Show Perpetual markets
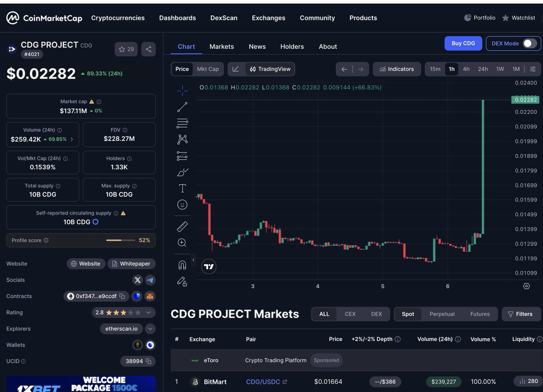Screen dimensions: 543x392 [442, 314]
